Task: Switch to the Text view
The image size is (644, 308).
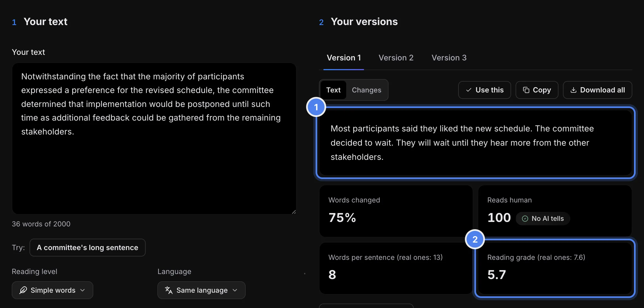Action: (333, 90)
